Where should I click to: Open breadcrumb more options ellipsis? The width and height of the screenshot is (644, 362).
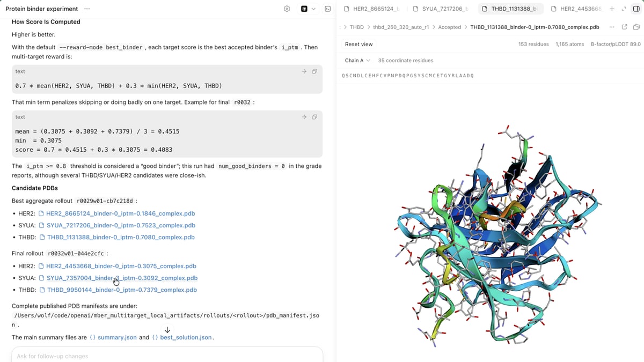point(612,27)
